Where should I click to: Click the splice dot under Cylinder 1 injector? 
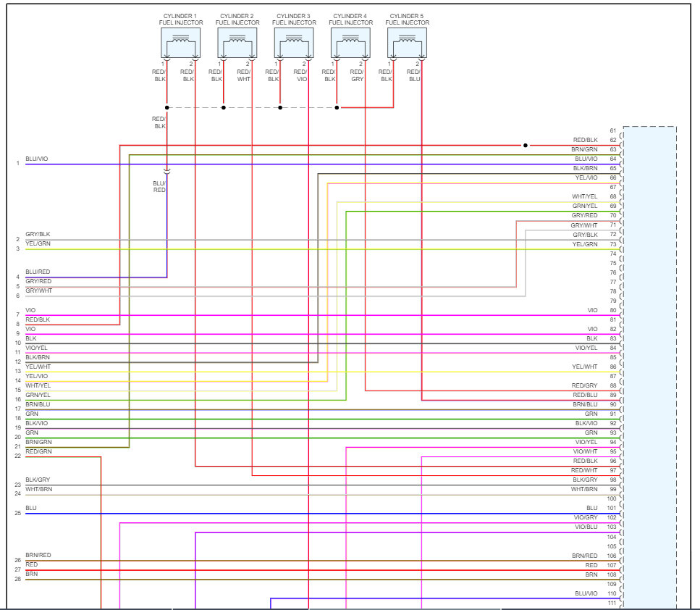pyautogui.click(x=167, y=107)
